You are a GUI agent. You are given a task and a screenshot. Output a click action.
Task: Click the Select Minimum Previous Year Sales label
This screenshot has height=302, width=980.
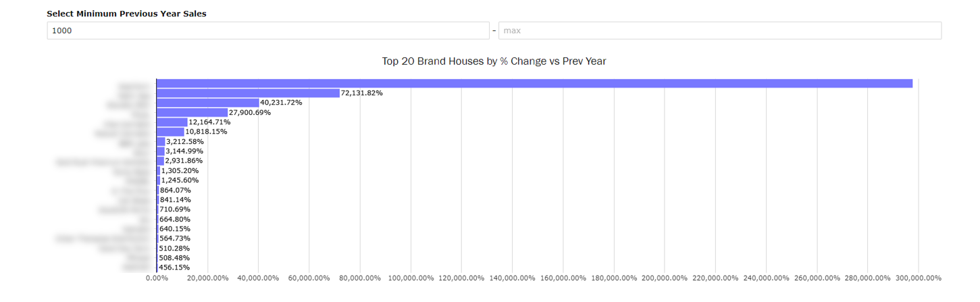[126, 14]
